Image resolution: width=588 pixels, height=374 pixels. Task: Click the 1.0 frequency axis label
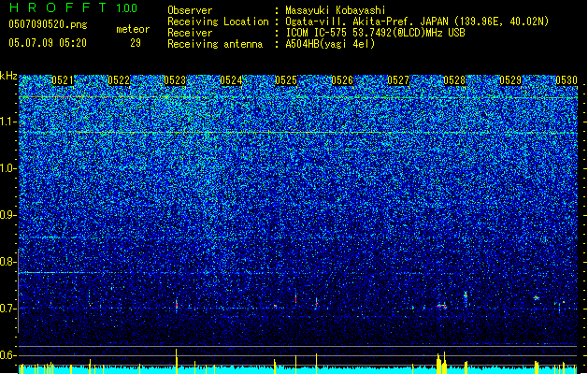7,169
